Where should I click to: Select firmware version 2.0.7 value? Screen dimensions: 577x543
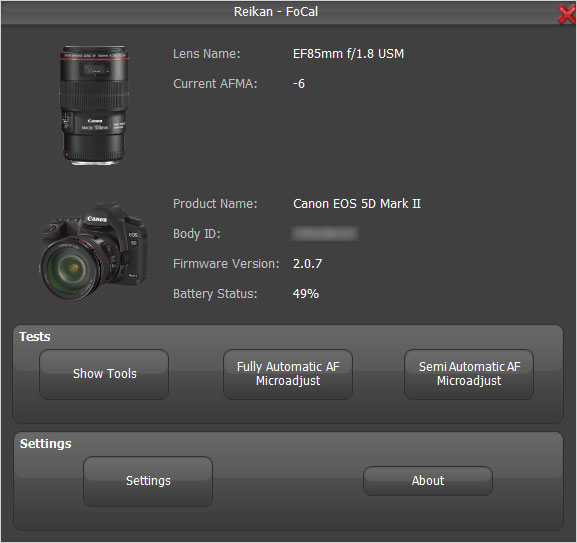click(x=307, y=264)
